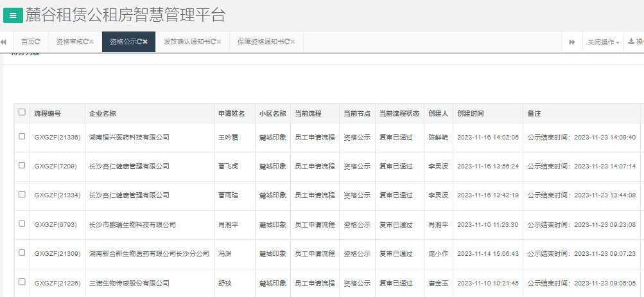
Task: Refresh the 首页 tab using its reload icon
Action: [38, 42]
